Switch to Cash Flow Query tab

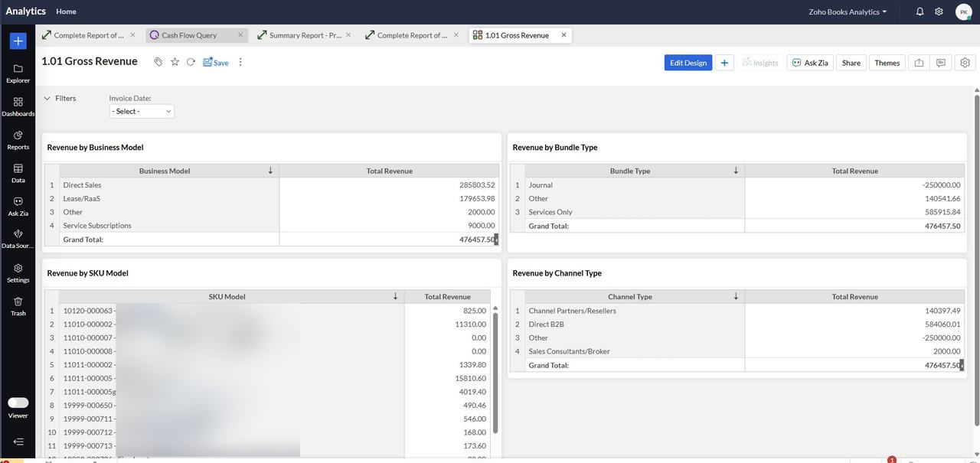197,35
